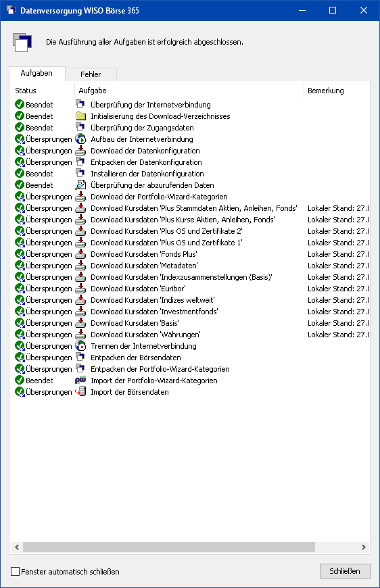Click the download icon for Kursdaten 'Euribor'

pyautogui.click(x=80, y=289)
